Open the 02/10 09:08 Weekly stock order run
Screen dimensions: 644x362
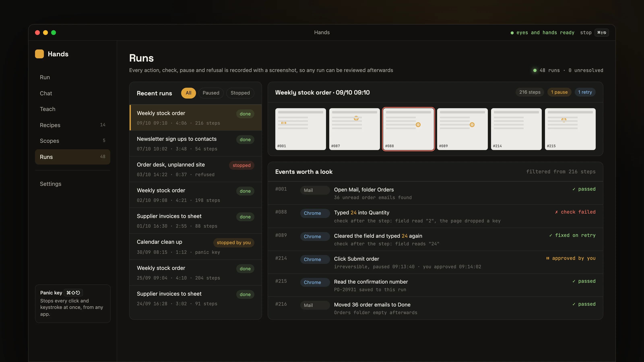(x=195, y=195)
